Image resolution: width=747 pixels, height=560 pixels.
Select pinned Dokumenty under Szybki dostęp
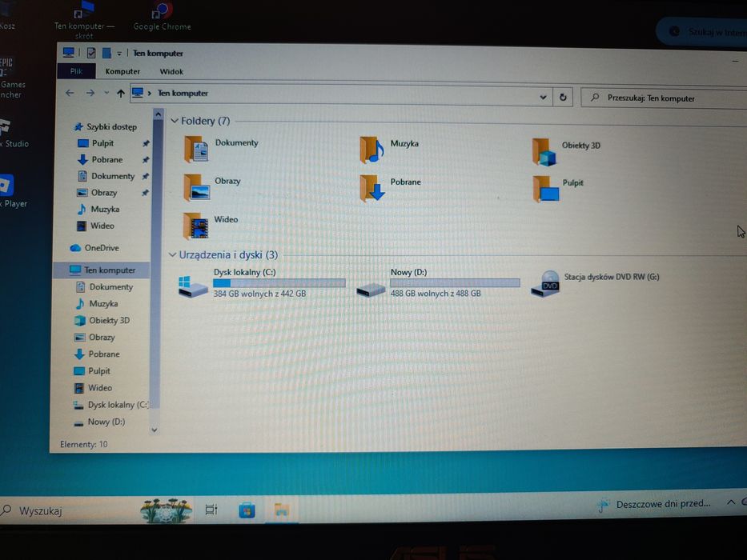pyautogui.click(x=106, y=176)
